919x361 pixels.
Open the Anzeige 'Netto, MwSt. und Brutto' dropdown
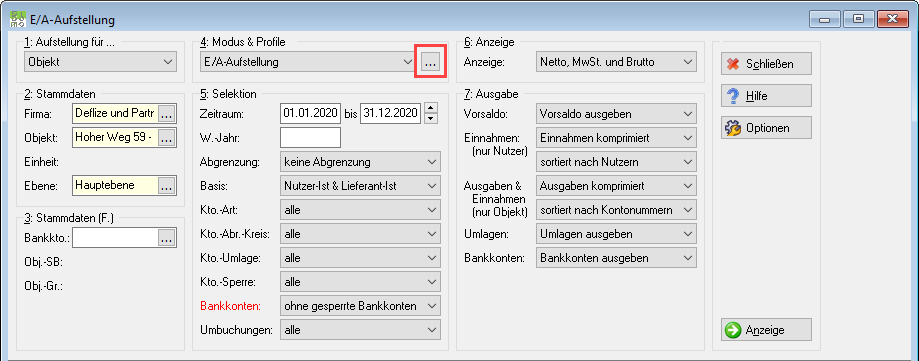click(x=616, y=62)
